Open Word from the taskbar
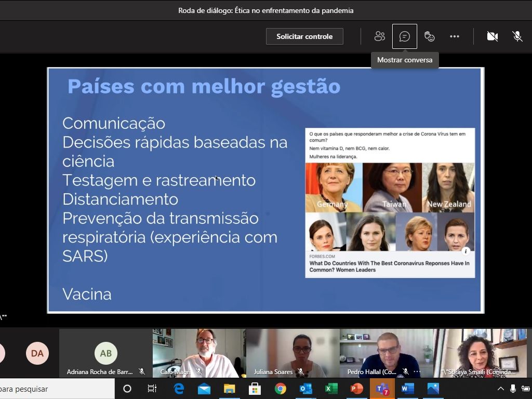Viewport: 532px width, 399px height. [408, 389]
